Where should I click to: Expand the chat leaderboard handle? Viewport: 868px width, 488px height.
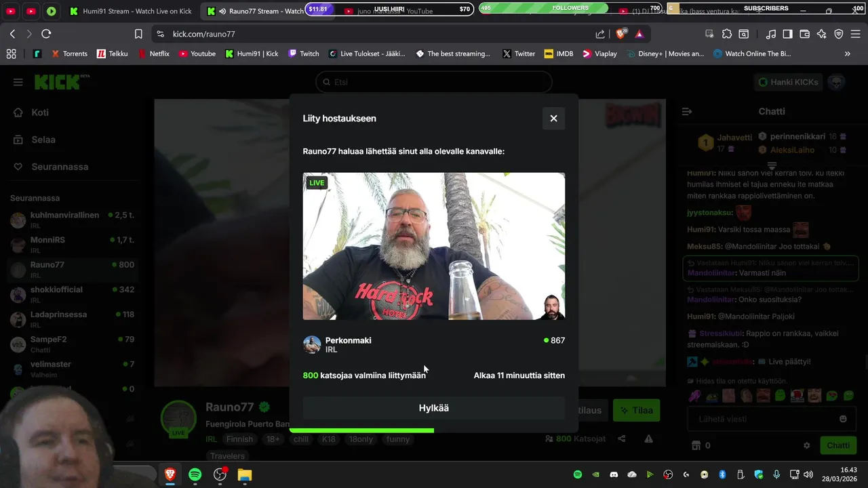[772, 166]
